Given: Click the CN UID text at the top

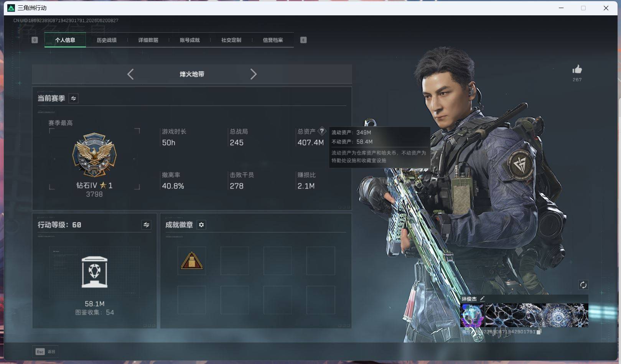Looking at the screenshot, I should tap(66, 20).
